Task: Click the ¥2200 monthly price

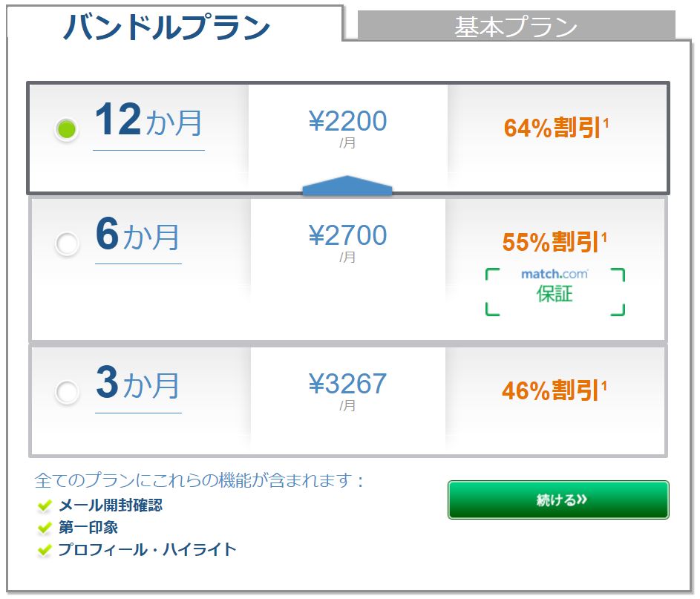Action: click(347, 122)
